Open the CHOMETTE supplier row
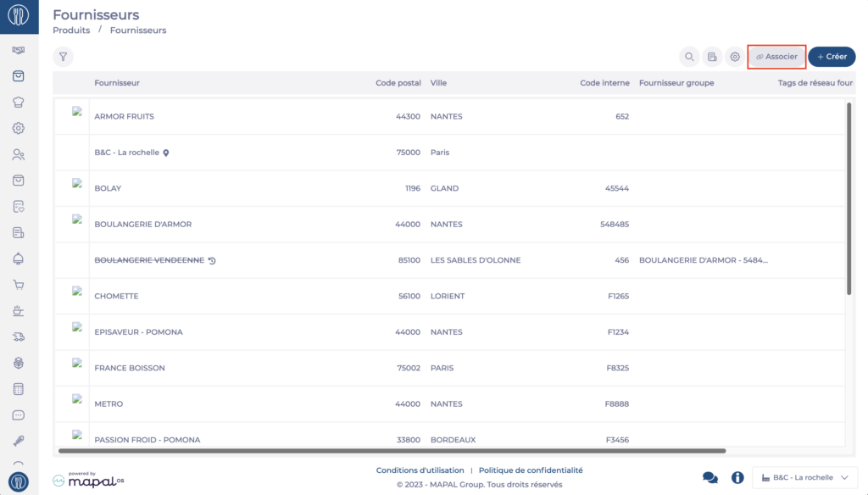 tap(449, 296)
